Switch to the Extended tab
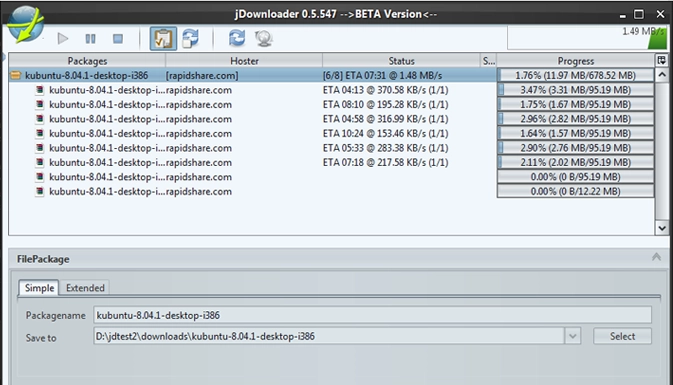The height and width of the screenshot is (385, 673). [x=85, y=288]
